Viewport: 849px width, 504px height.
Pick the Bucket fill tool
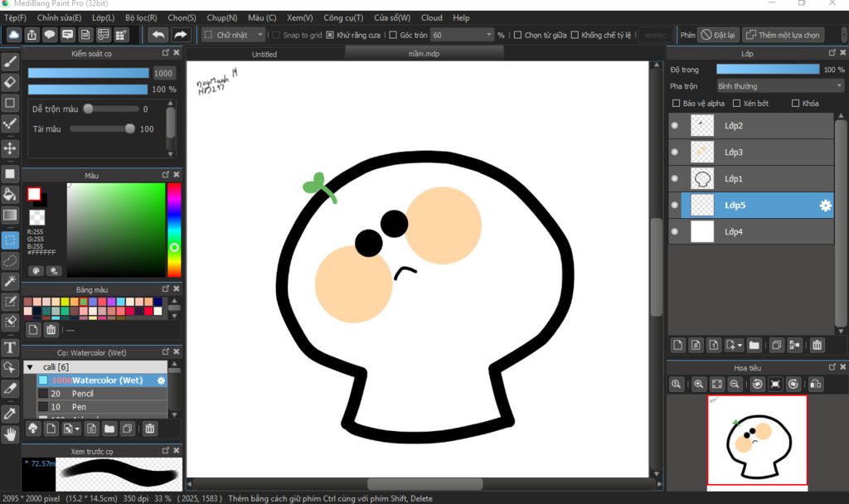(x=10, y=194)
